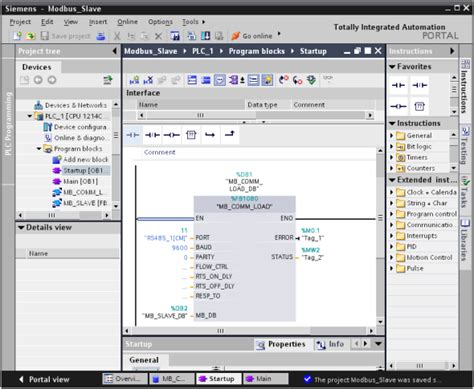Select Main [OB1] block in tree
This screenshot has height=389, width=474.
[76, 181]
